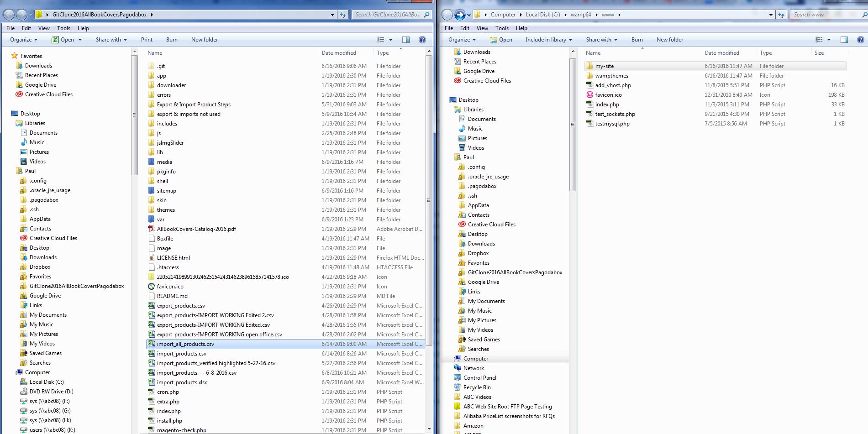Go back in the right wamp64 www window

click(x=447, y=15)
